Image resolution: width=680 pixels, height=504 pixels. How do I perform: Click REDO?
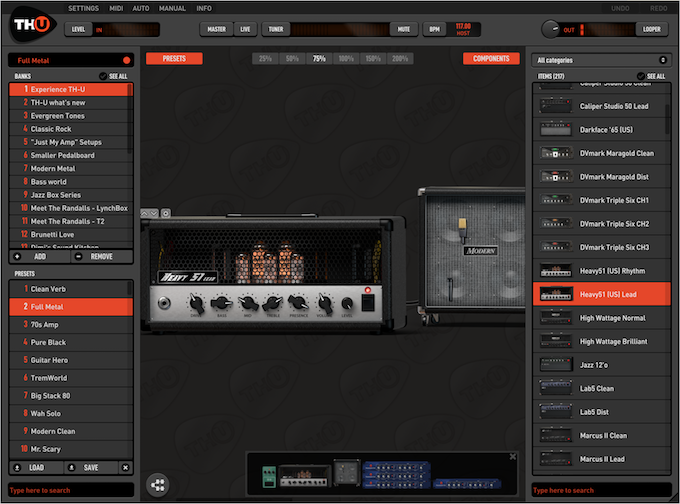[658, 8]
